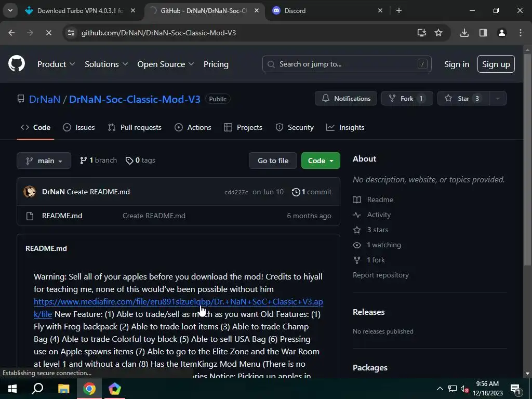Image resolution: width=532 pixels, height=399 pixels.
Task: Open File Explorer from the taskbar
Action: (x=63, y=389)
